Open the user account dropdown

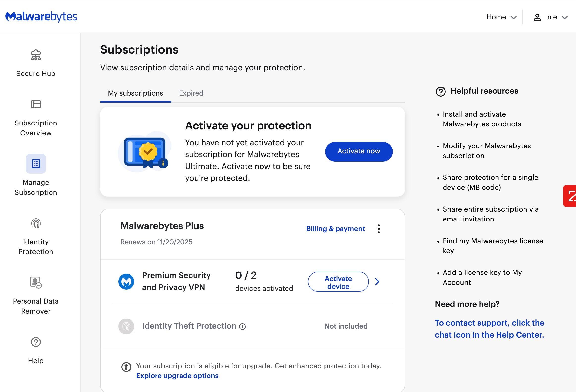pos(550,17)
